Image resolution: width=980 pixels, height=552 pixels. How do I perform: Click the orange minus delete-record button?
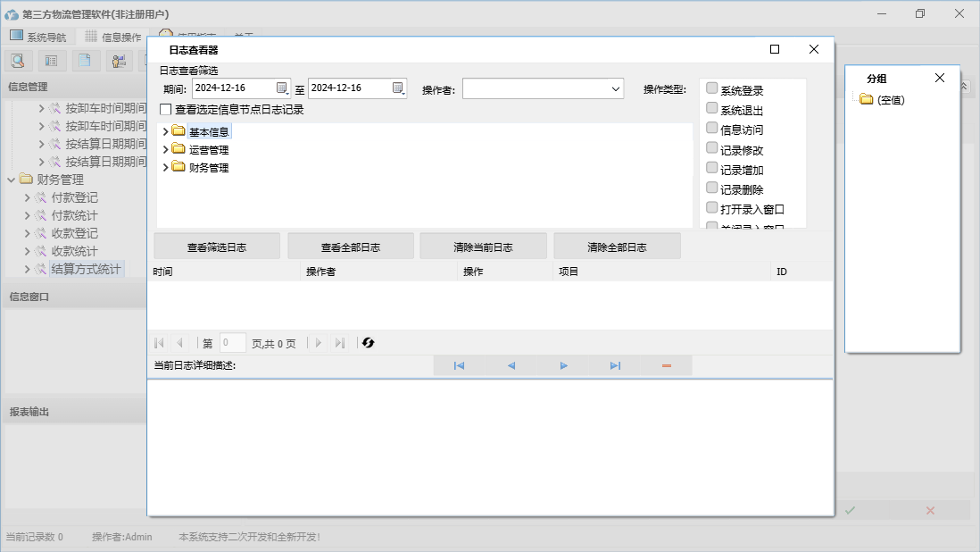(x=667, y=365)
